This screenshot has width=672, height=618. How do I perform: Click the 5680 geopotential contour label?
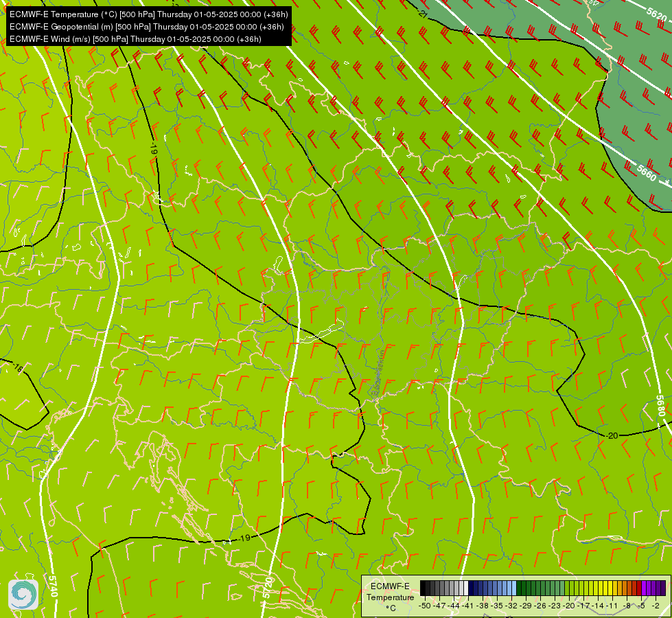(x=660, y=406)
